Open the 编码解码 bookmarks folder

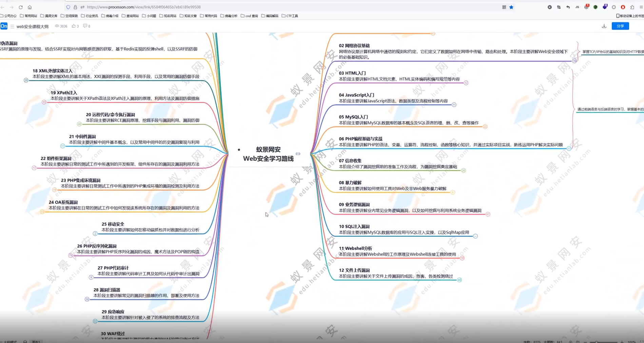pyautogui.click(x=270, y=16)
